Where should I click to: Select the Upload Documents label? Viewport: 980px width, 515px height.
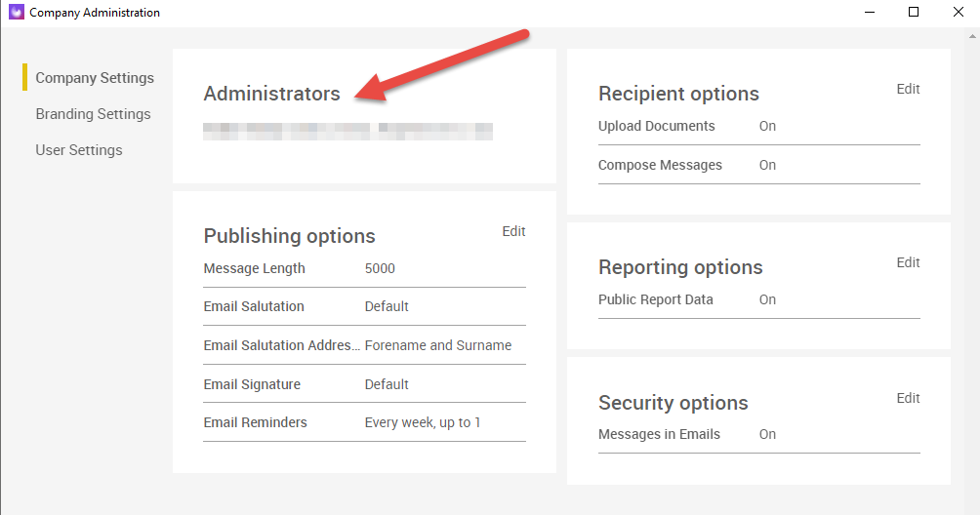656,126
